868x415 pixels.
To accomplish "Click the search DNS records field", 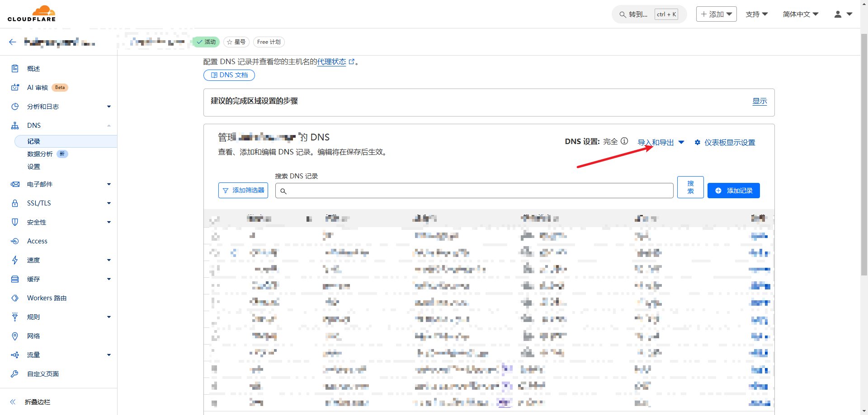I will tap(475, 191).
